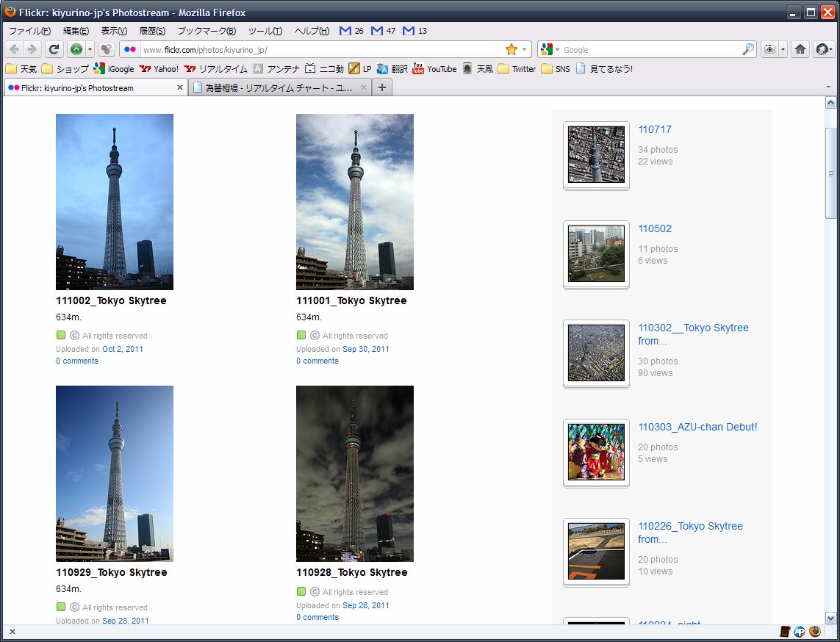The image size is (840, 642).
Task: Click green privacy icon under 111001_Tokyo Skytree
Action: coord(301,335)
